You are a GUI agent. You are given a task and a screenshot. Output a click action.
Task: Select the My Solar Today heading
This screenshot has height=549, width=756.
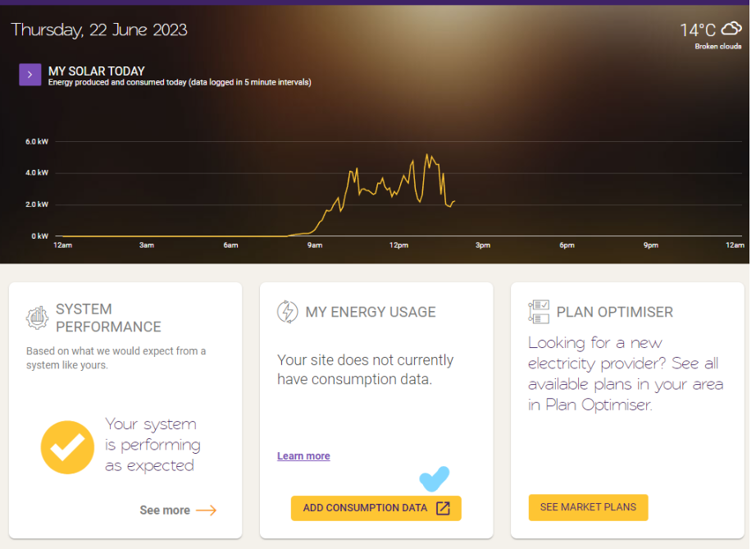click(97, 71)
